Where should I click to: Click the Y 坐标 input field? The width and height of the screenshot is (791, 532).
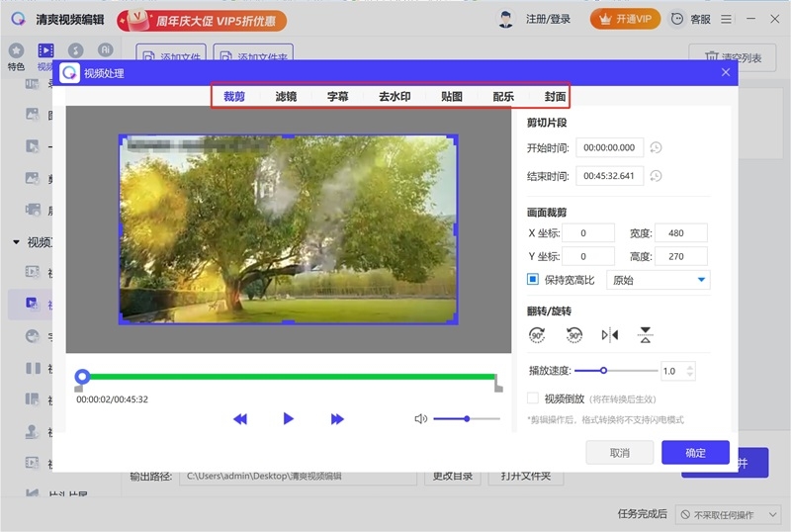pyautogui.click(x=588, y=256)
